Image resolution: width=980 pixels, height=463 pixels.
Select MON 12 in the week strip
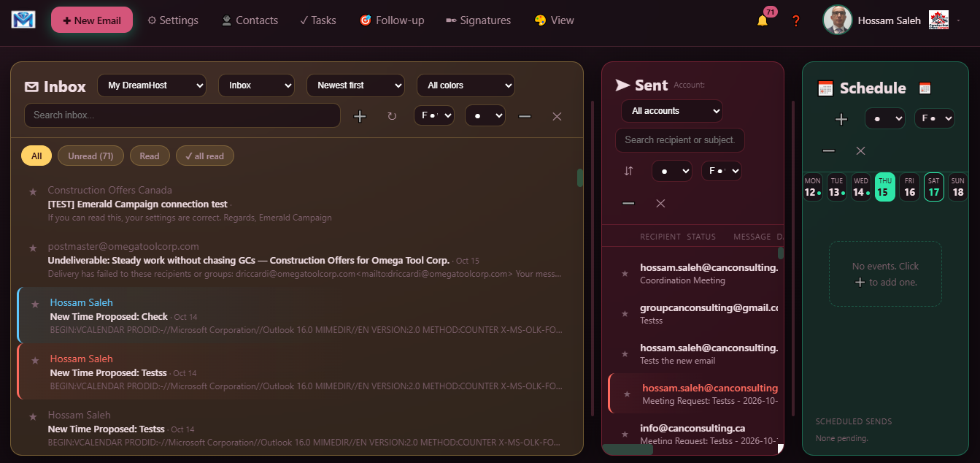[x=813, y=187]
